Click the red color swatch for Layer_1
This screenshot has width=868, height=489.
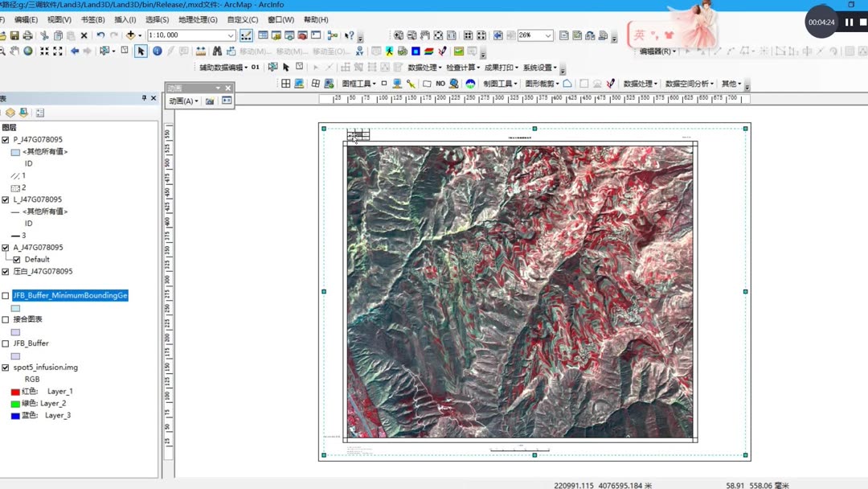pyautogui.click(x=14, y=391)
